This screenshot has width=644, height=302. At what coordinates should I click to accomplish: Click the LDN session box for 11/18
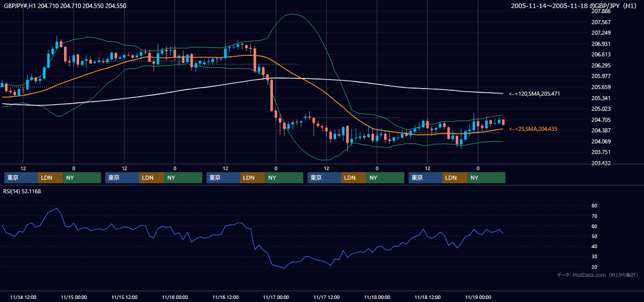pyautogui.click(x=455, y=178)
